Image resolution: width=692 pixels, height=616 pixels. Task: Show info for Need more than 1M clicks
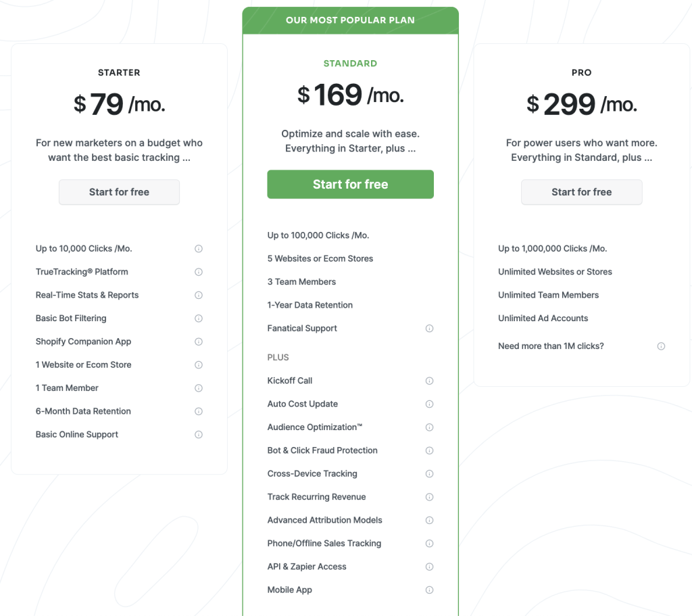pyautogui.click(x=661, y=346)
